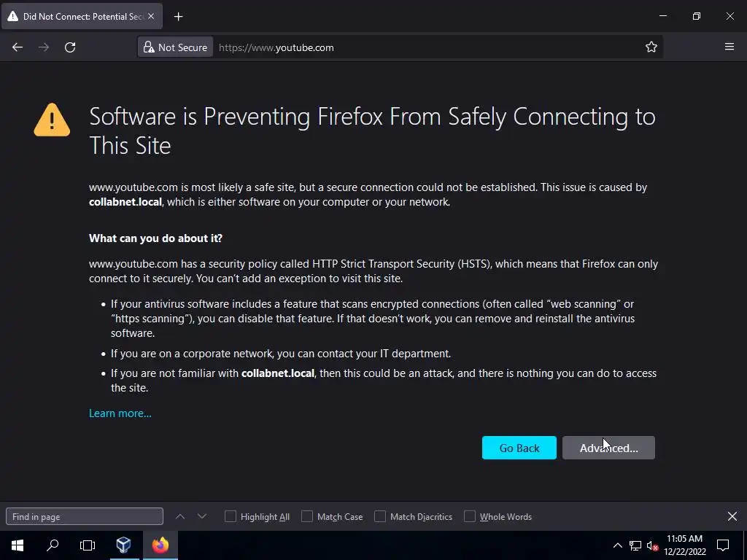Click the reload page icon
The height and width of the screenshot is (560, 747).
click(x=70, y=47)
